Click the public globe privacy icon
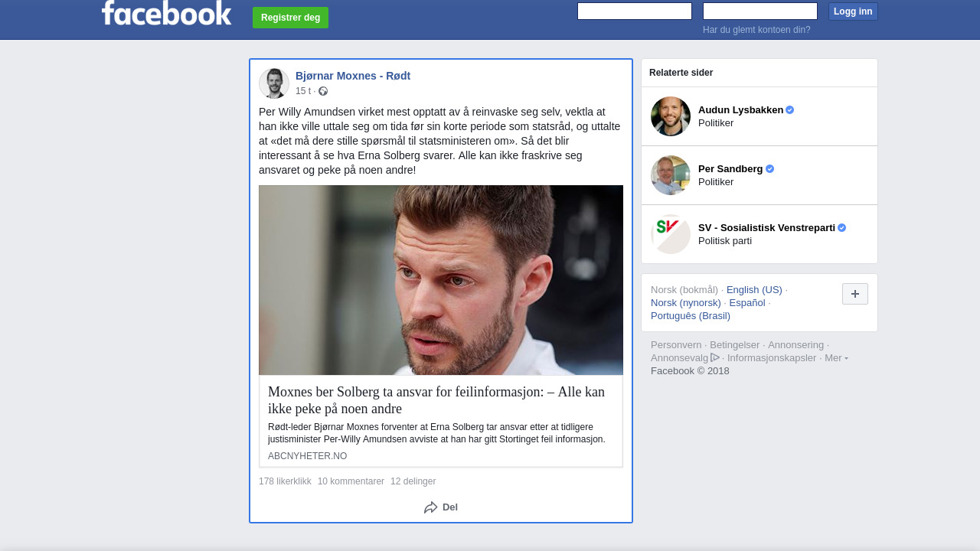The width and height of the screenshot is (980, 551). [323, 91]
